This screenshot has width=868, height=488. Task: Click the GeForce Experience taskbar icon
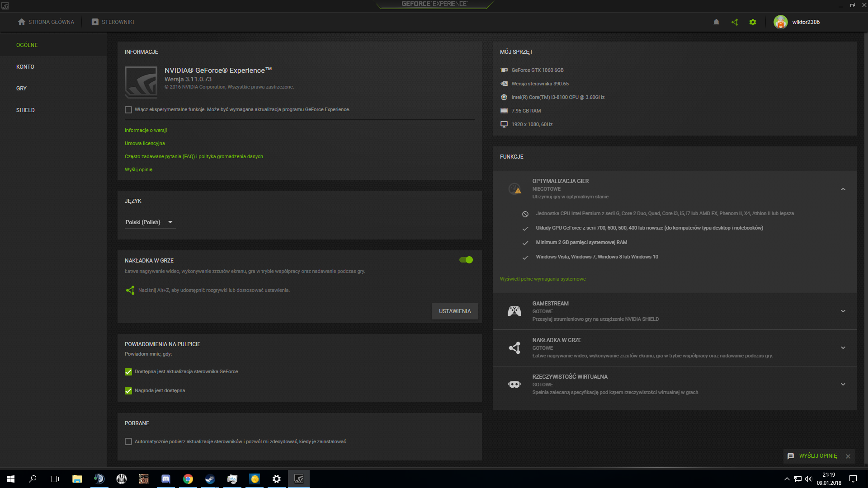pyautogui.click(x=299, y=479)
